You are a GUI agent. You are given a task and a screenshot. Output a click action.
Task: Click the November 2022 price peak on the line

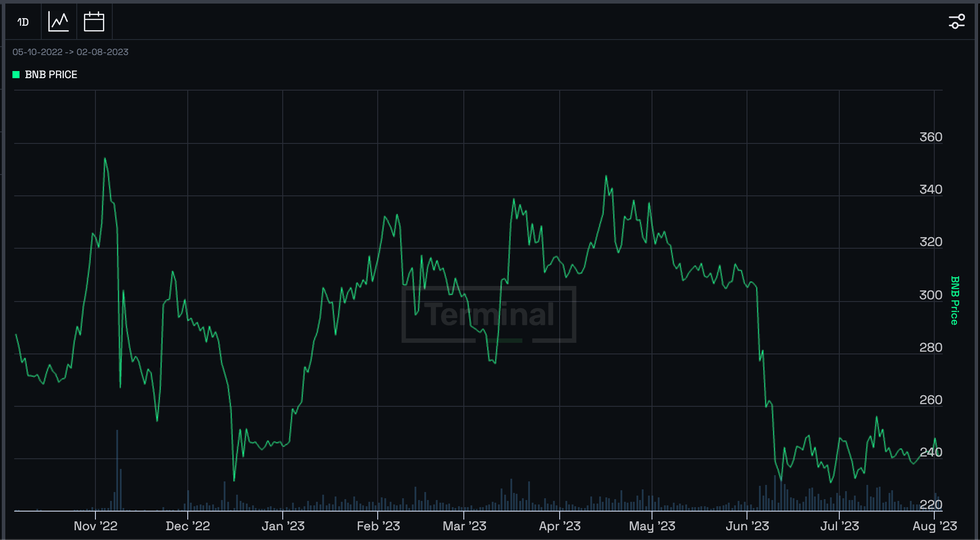coord(105,159)
